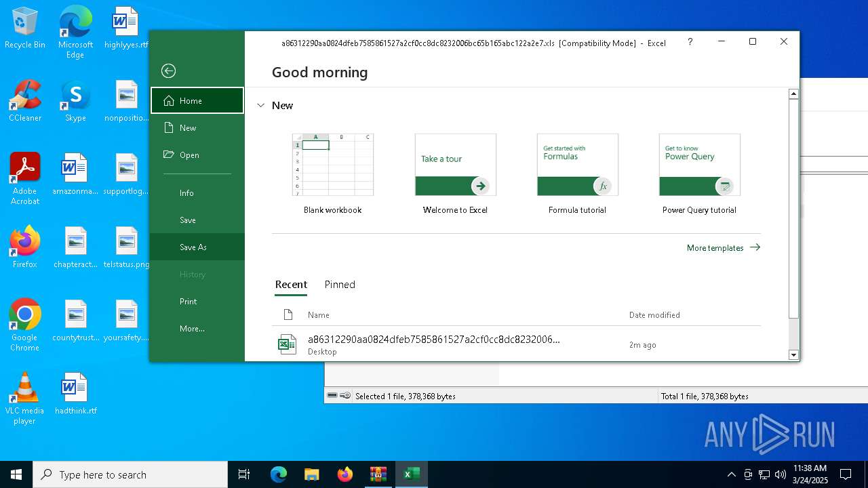The image size is (868, 488).
Task: Open Microsoft Edge desktop shortcut
Action: coord(75,33)
